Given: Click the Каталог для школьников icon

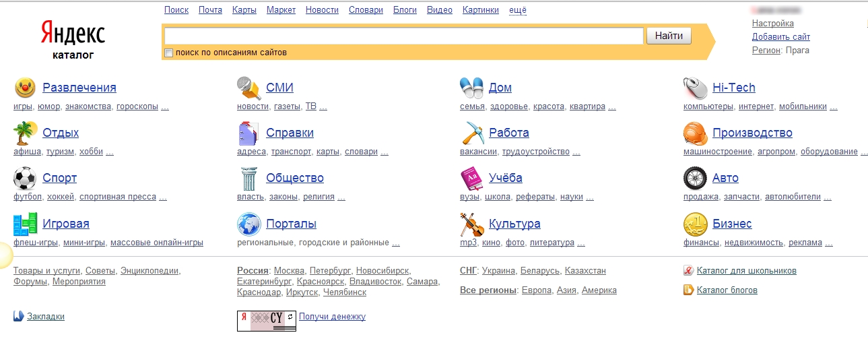Looking at the screenshot, I should [x=688, y=271].
